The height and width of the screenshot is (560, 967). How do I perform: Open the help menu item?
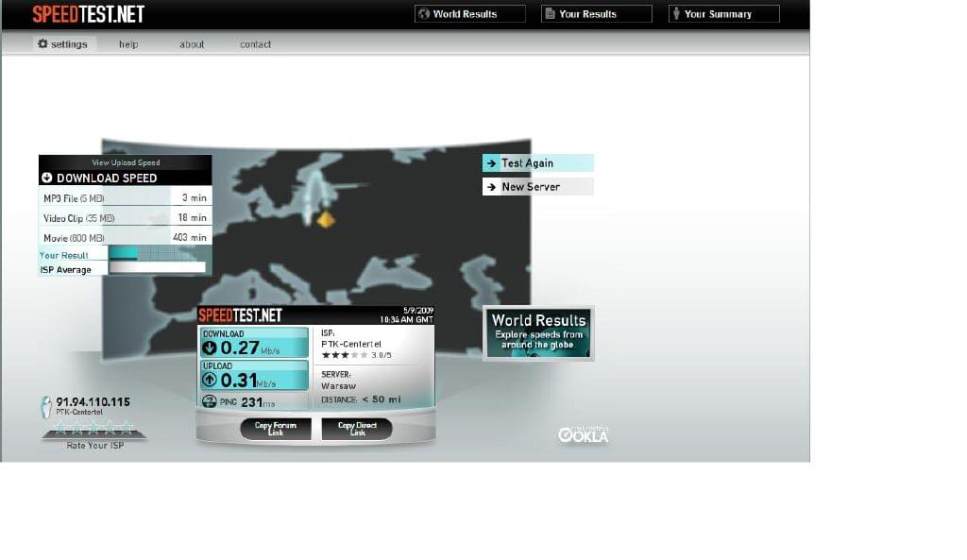[128, 44]
